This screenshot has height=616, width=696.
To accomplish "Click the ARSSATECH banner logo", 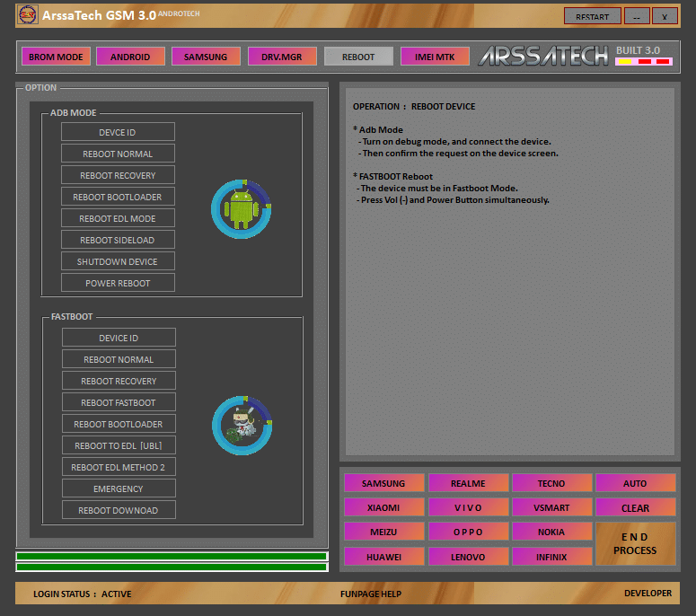I will (542, 56).
